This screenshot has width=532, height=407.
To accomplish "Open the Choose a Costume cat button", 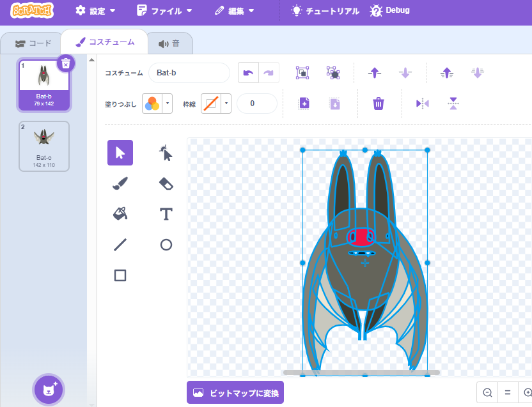I will (x=49, y=390).
